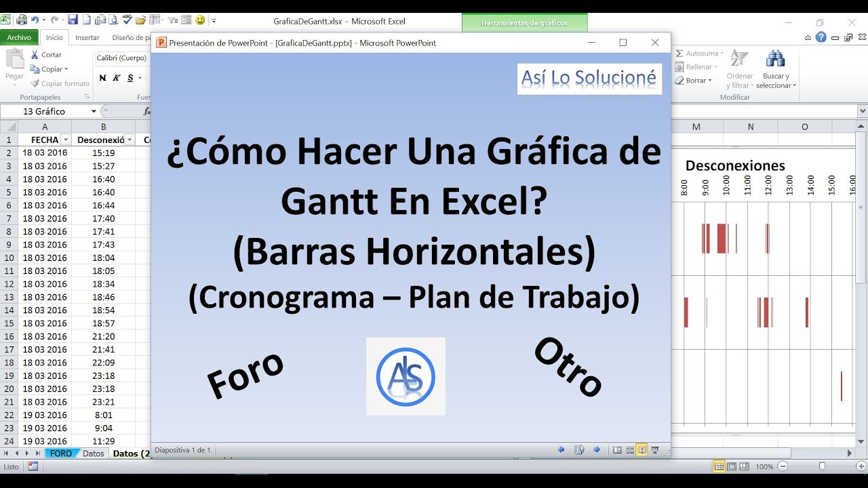The image size is (868, 488).
Task: Zoom in with plus button in Excel
Action: coord(861,466)
